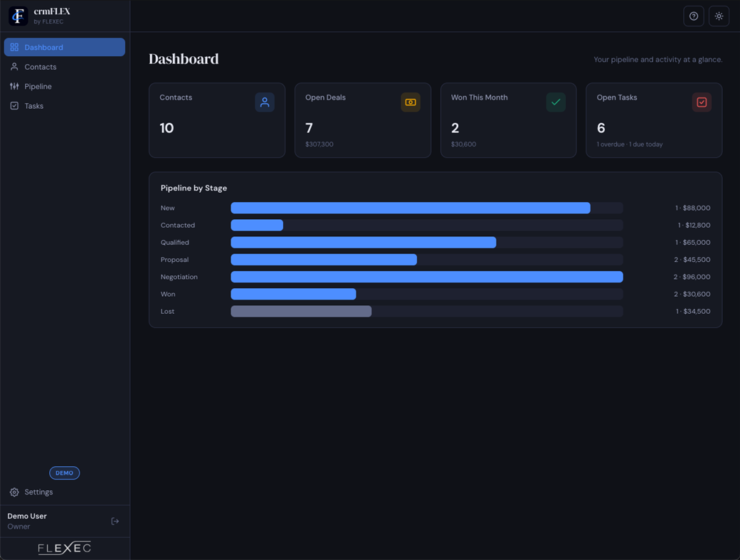Image resolution: width=740 pixels, height=560 pixels.
Task: Click the Proposal stage bar
Action: pyautogui.click(x=324, y=260)
